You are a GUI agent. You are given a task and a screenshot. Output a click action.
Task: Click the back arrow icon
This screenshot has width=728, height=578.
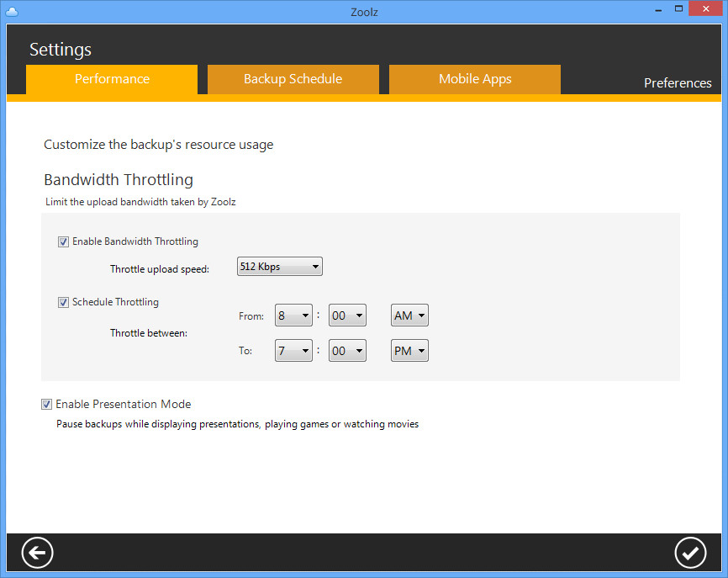37,553
